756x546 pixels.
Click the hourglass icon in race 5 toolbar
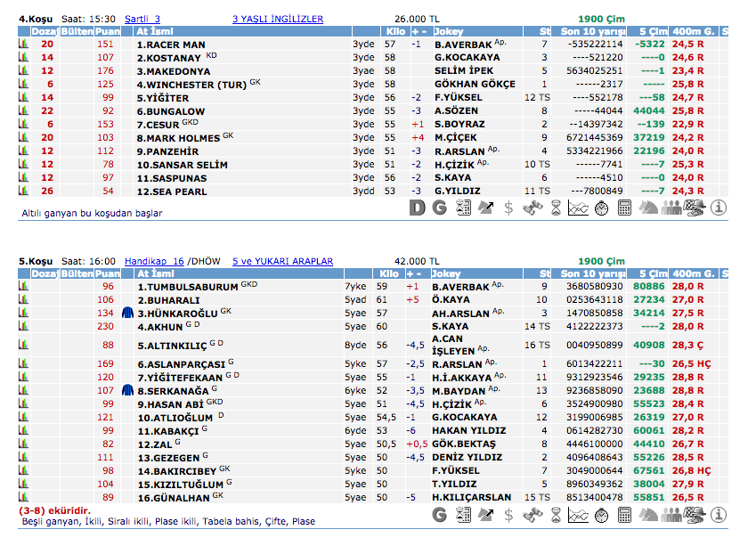[555, 515]
